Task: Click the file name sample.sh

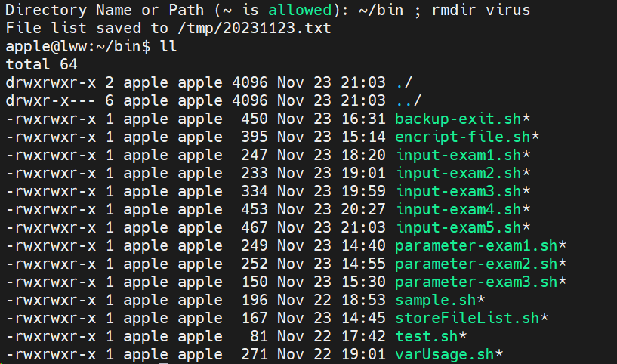Action: pos(436,300)
